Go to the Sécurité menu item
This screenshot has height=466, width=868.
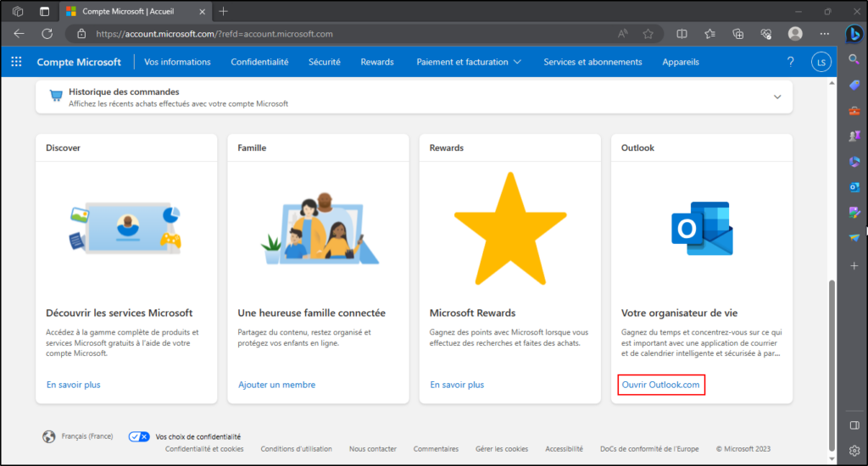325,62
